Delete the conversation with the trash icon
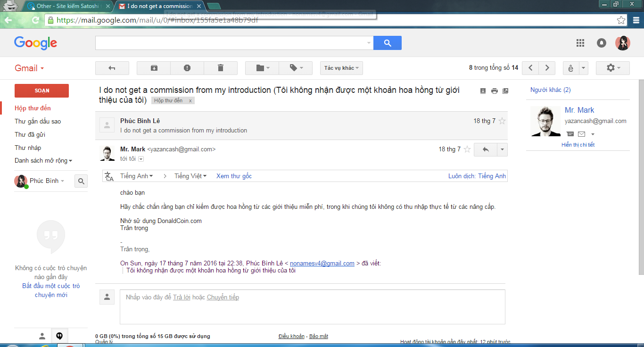Viewport: 644px width, 347px height. pos(221,68)
